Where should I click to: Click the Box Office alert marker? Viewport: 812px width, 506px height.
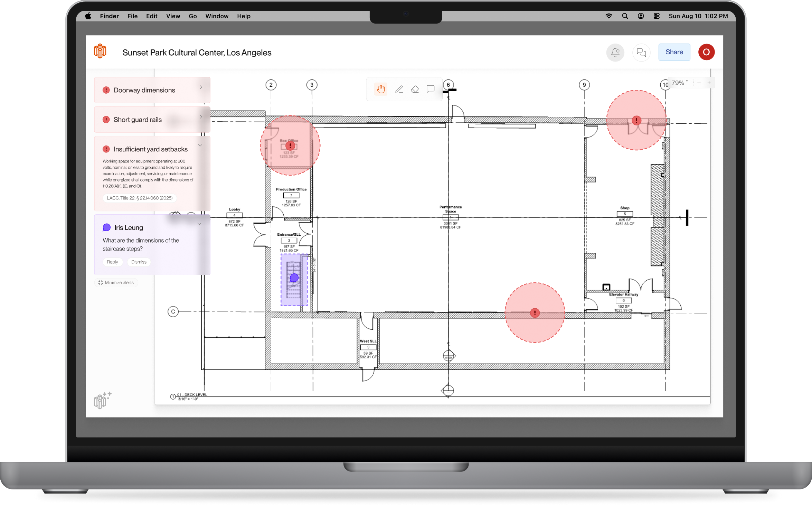(290, 146)
